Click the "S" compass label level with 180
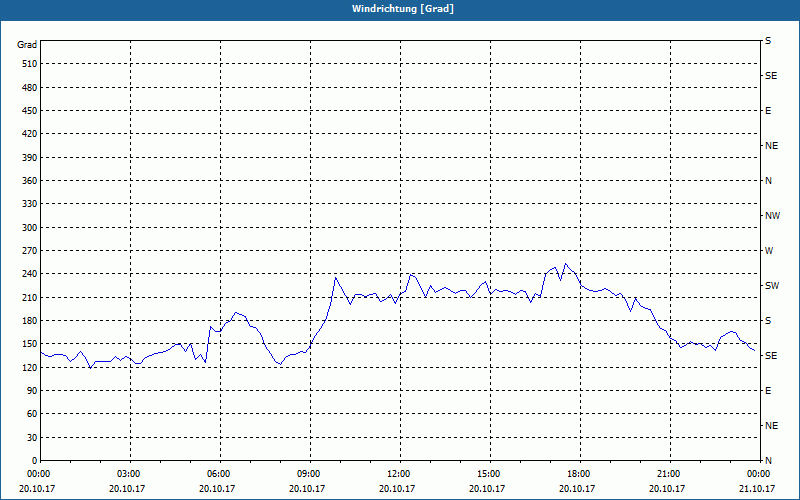The height and width of the screenshot is (500, 800). 768,321
